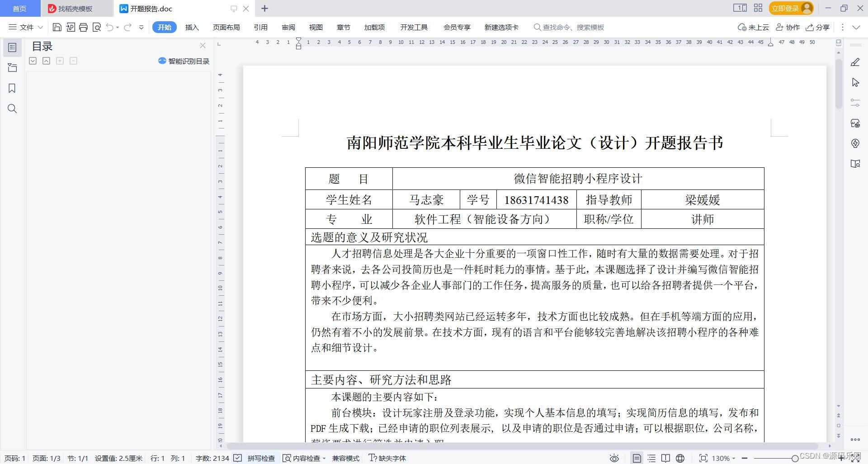Open the chapter navigation icon in sidebar

(12, 68)
